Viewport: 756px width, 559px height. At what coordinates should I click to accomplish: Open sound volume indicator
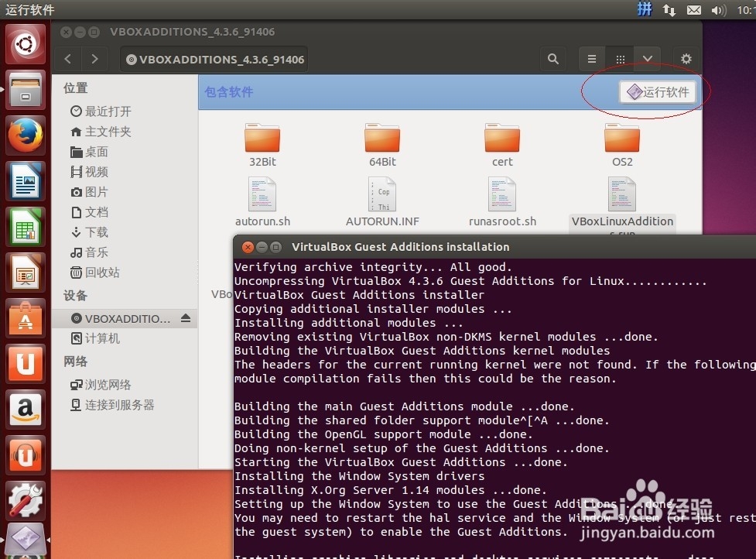pos(718,9)
